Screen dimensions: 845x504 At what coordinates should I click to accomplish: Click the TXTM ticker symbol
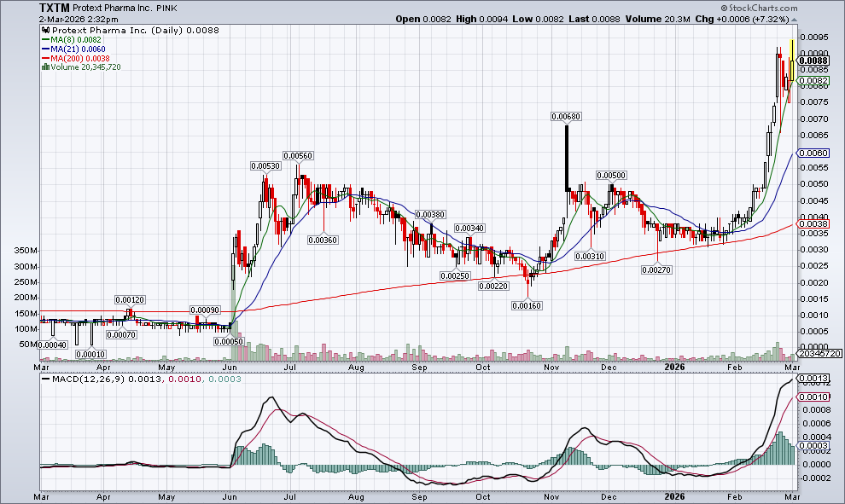[x=55, y=8]
